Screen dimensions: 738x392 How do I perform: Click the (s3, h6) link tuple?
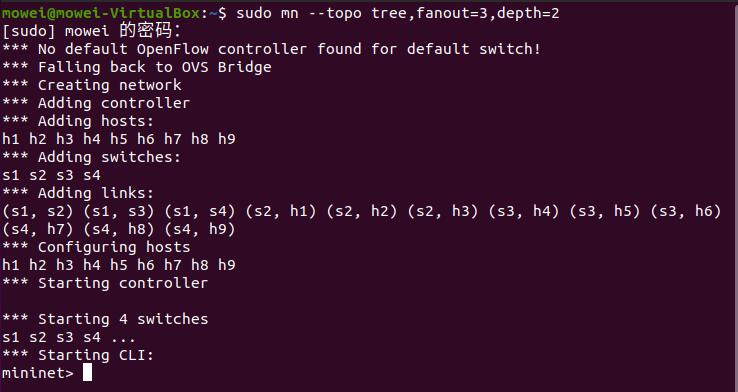coord(686,211)
